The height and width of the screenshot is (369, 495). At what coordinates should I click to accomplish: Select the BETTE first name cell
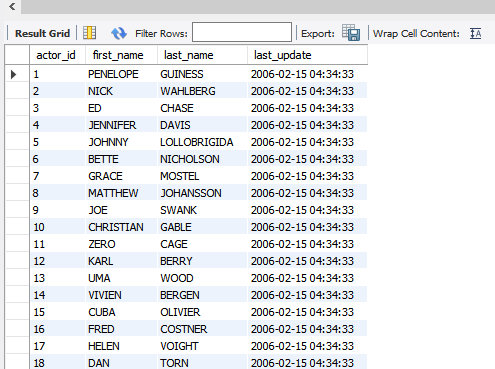tap(121, 159)
